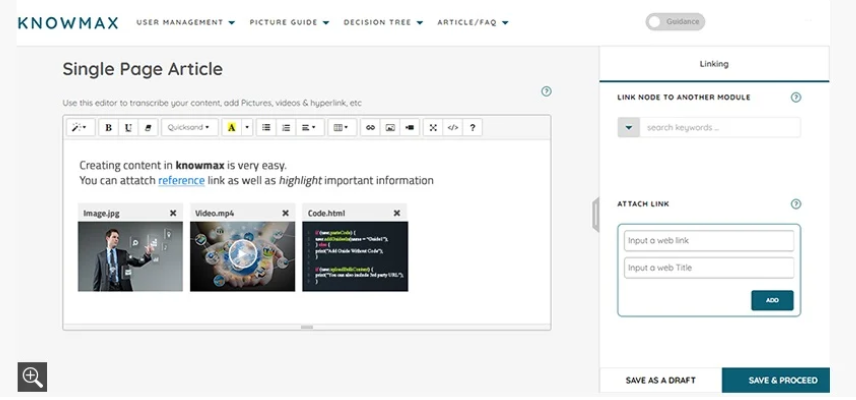Image resolution: width=856 pixels, height=400 pixels.
Task: Open the insert table dropdown
Action: pyautogui.click(x=342, y=128)
